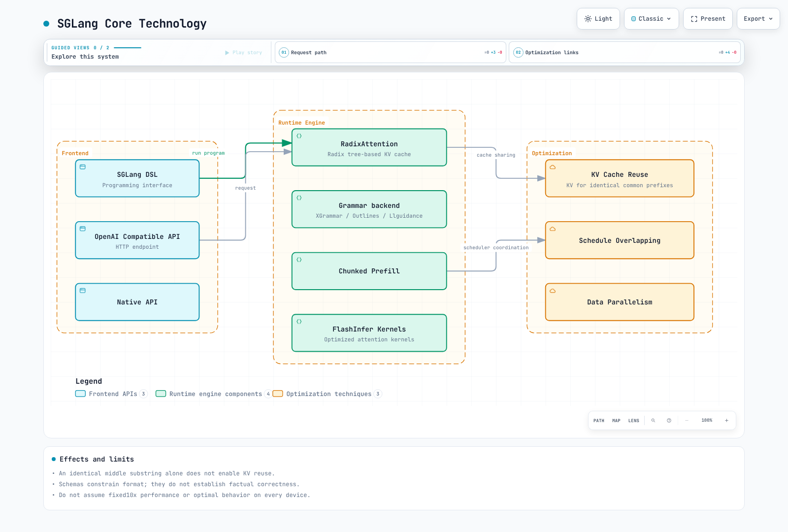Click the search magnifier icon in canvas toolbar

pos(653,421)
